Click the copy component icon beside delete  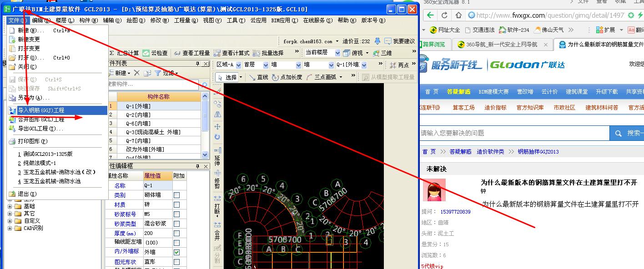(x=146, y=73)
